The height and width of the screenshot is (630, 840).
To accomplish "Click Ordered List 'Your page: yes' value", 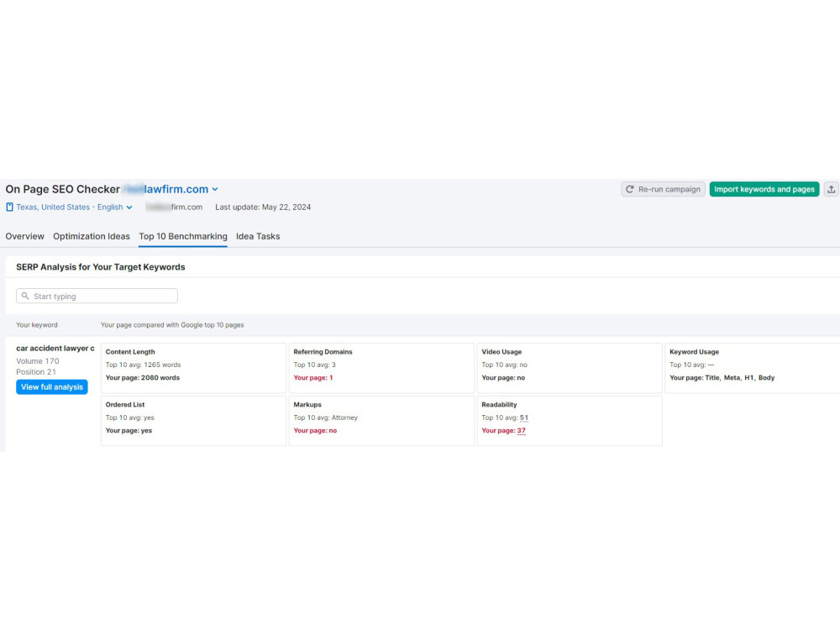I will (x=129, y=430).
